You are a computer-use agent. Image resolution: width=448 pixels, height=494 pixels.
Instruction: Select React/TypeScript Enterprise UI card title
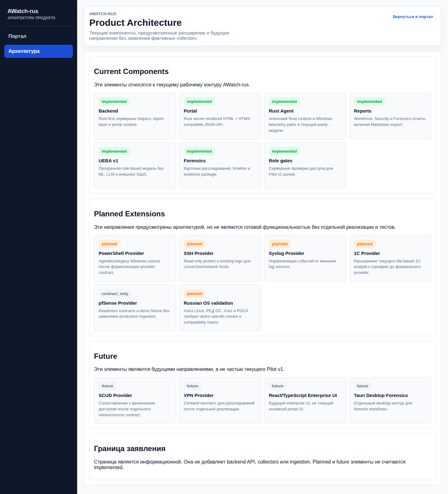point(303,395)
